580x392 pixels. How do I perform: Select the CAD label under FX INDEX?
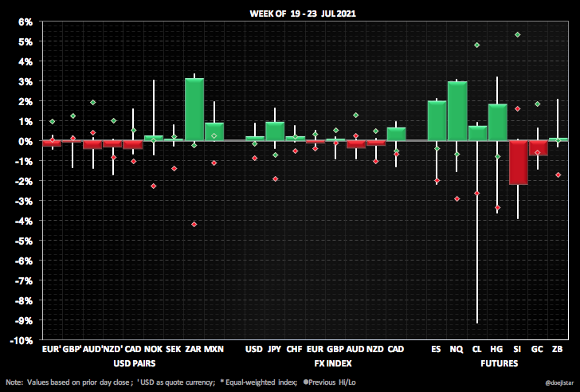click(x=396, y=349)
